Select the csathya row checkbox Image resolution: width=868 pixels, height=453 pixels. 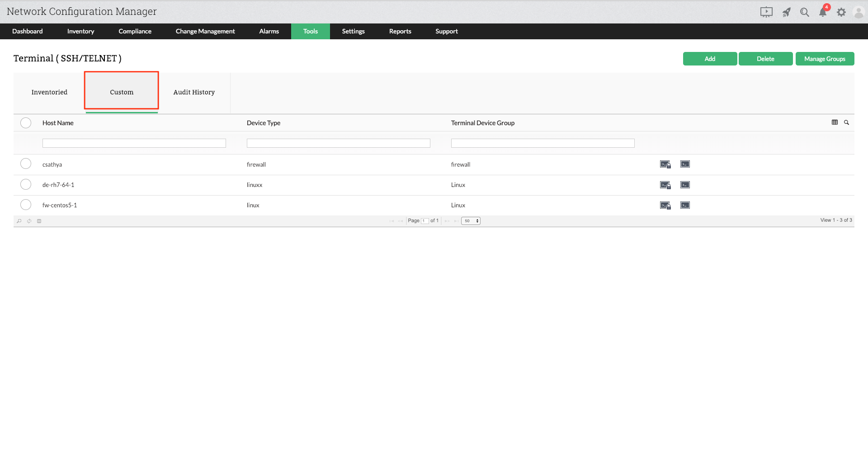pyautogui.click(x=26, y=163)
